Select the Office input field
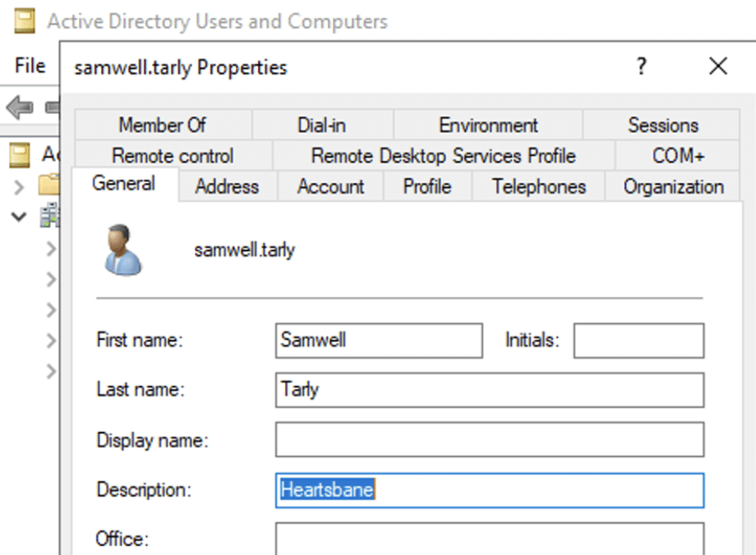 pyautogui.click(x=490, y=539)
